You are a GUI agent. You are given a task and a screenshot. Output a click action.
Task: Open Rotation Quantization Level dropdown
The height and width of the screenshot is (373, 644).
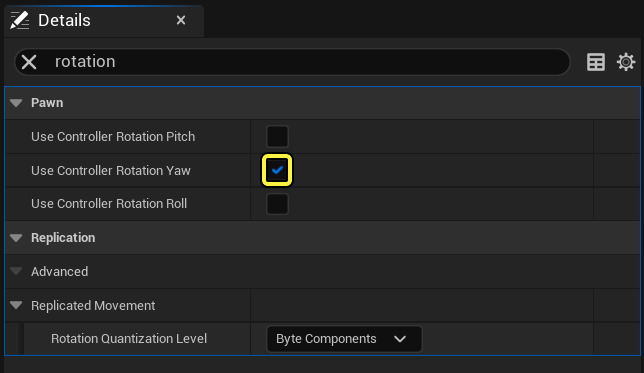tap(344, 338)
